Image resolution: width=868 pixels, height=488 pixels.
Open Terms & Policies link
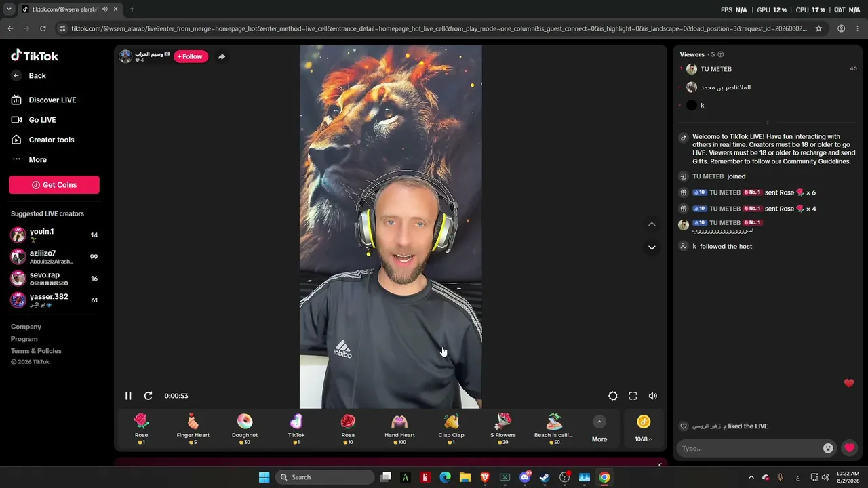(36, 351)
